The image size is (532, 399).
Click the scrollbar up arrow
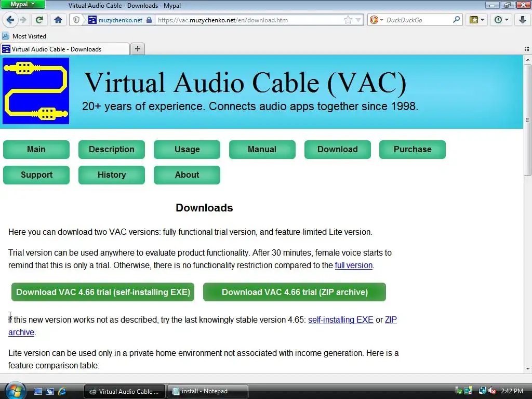(x=527, y=60)
